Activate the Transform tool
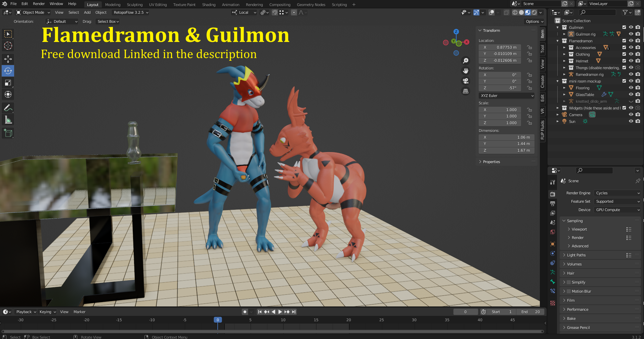The height and width of the screenshot is (339, 644). (8, 94)
